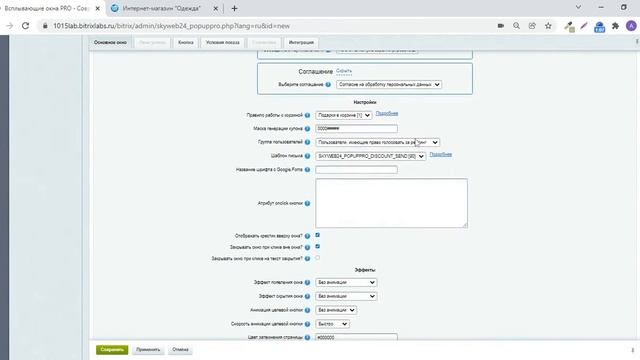Image resolution: width=640 pixels, height=360 pixels.
Task: Show help for Группа пользователей
Action: (307, 142)
